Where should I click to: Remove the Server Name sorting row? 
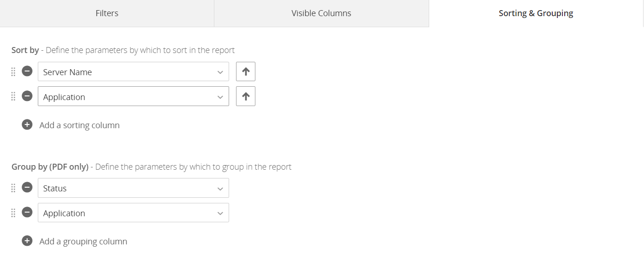coord(27,71)
